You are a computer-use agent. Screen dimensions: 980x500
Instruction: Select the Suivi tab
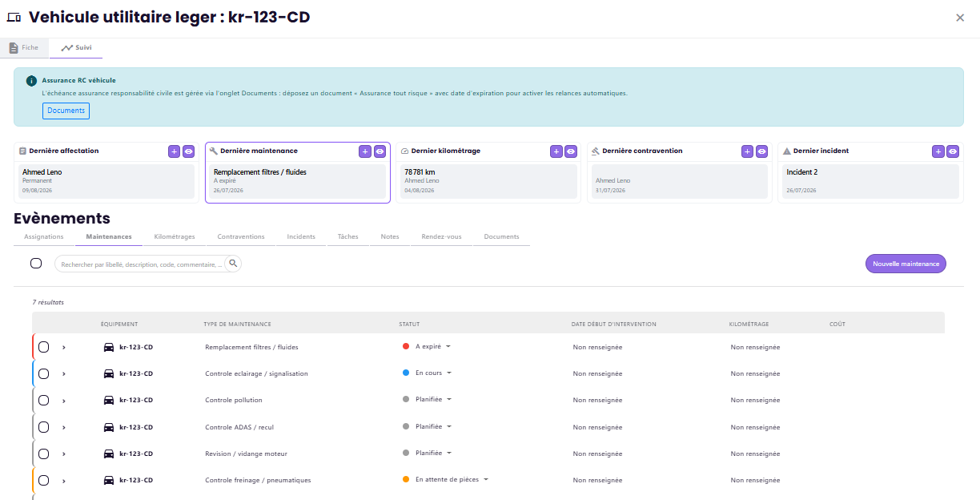[x=76, y=48]
